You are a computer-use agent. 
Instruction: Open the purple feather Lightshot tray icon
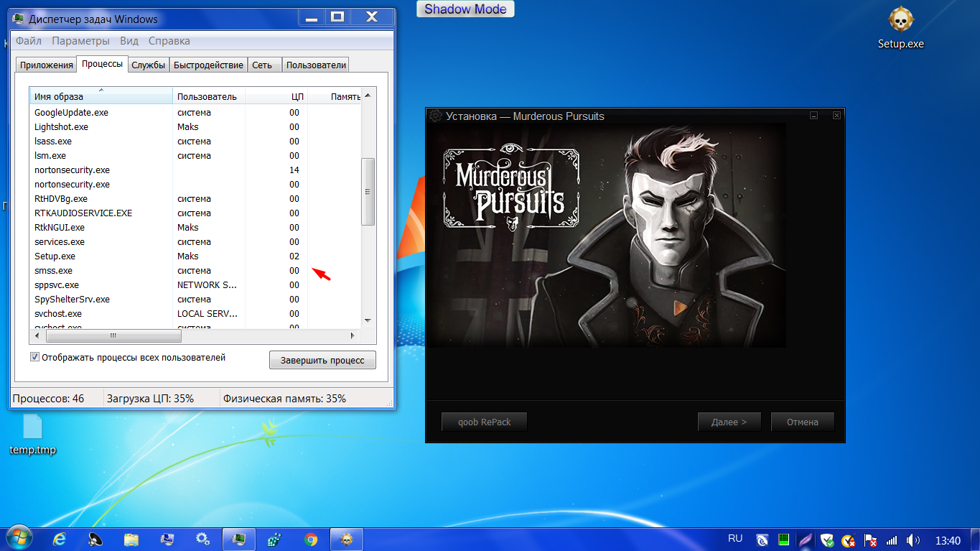click(x=806, y=540)
